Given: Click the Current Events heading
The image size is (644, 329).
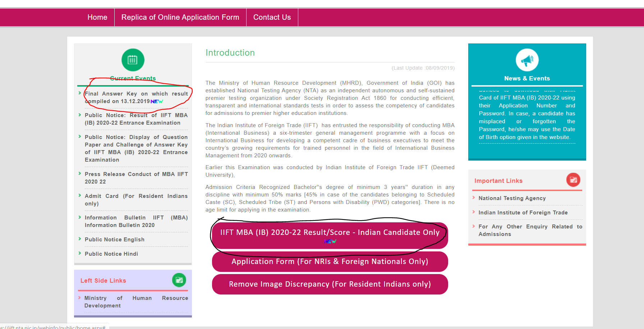Looking at the screenshot, I should [133, 78].
